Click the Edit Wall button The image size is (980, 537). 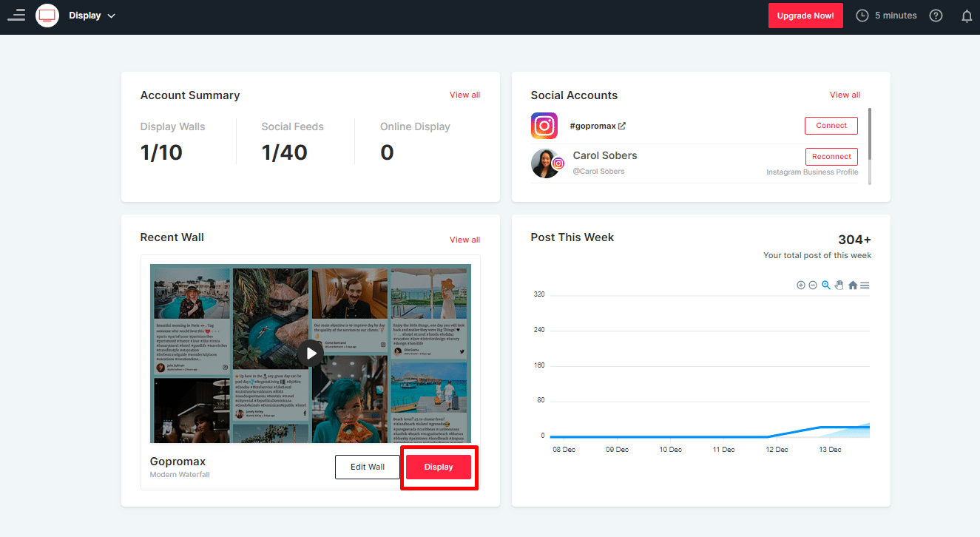pyautogui.click(x=367, y=467)
